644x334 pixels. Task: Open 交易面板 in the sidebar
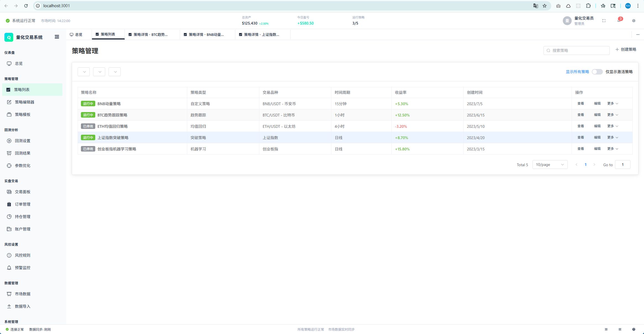click(32, 192)
